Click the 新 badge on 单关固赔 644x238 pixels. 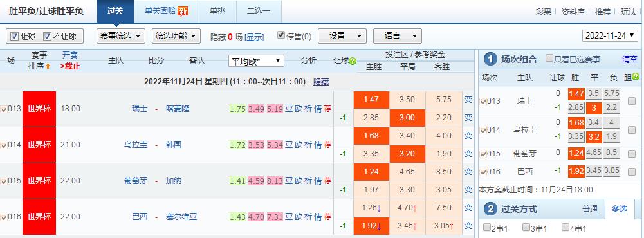click(x=183, y=12)
